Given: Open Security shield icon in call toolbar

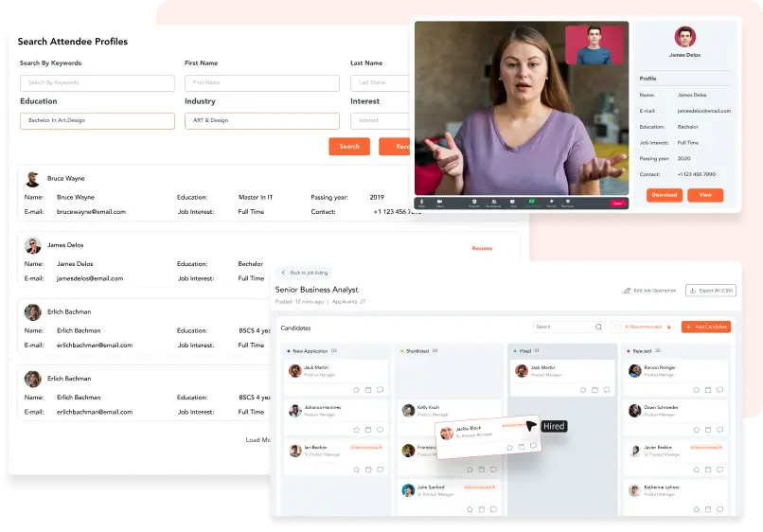Looking at the screenshot, I should pyautogui.click(x=474, y=203).
